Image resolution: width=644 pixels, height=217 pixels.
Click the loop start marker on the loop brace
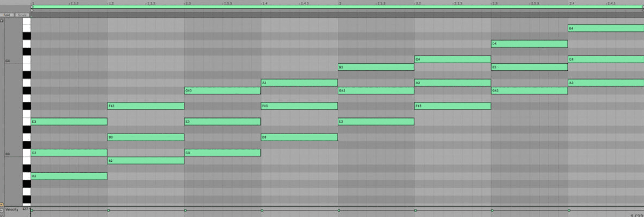tap(32, 7)
